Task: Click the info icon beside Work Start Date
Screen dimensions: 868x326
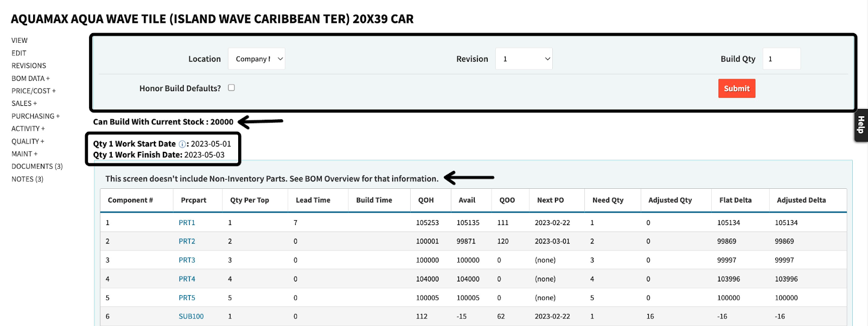Action: coord(182,144)
